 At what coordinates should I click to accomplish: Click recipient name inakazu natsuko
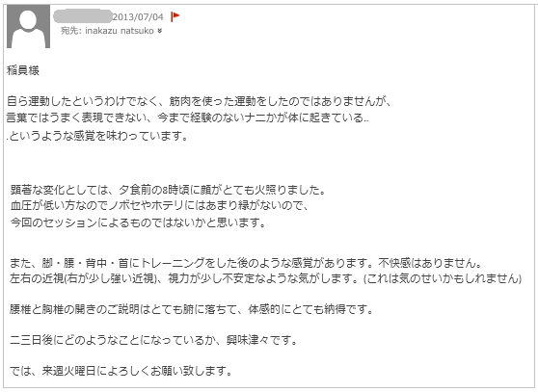point(120,31)
